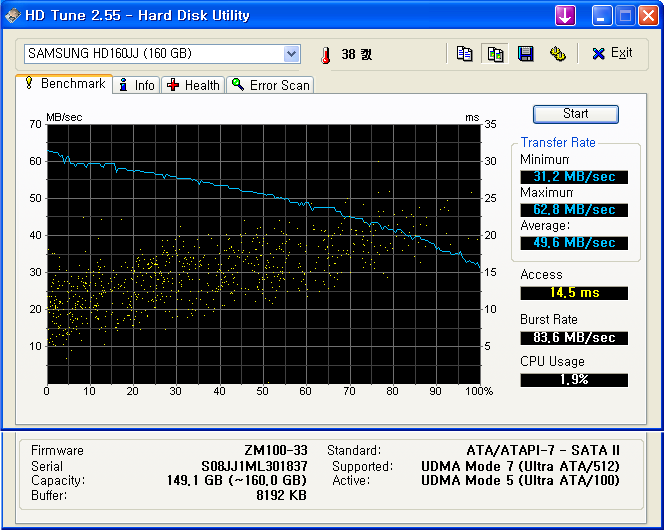
Task: Click the Minimum transfer rate value
Action: 574,177
